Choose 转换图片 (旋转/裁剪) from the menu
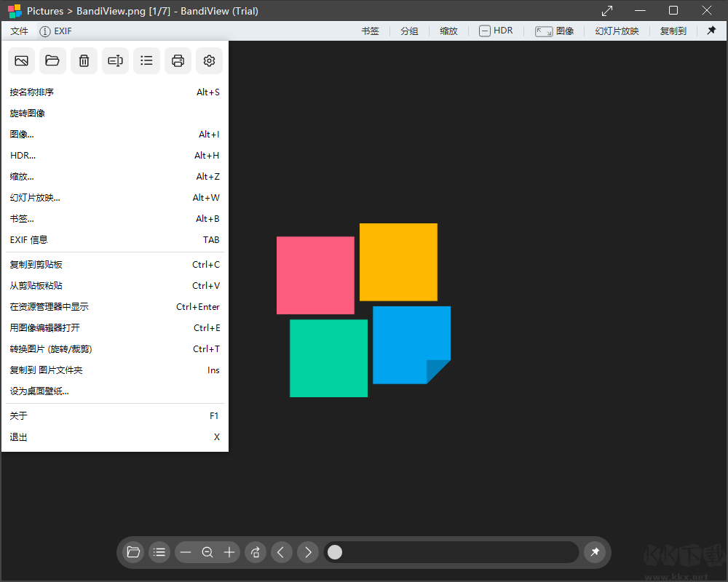This screenshot has height=582, width=728. point(115,349)
